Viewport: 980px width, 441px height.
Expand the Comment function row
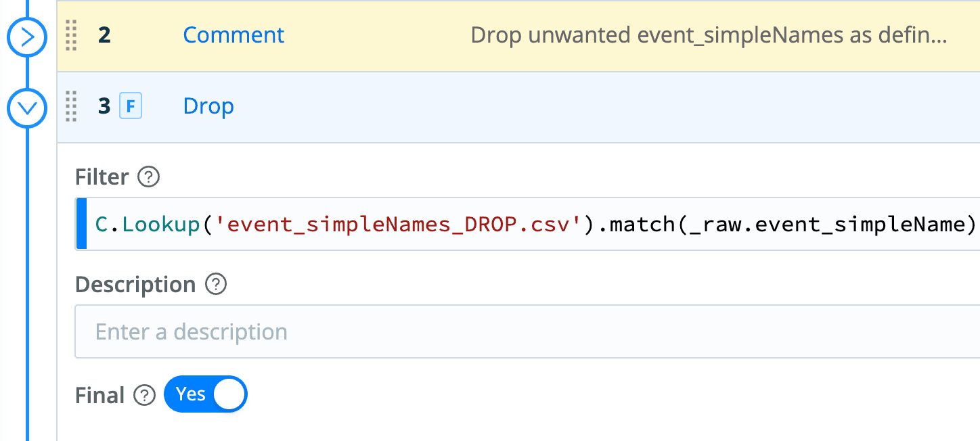click(x=26, y=37)
